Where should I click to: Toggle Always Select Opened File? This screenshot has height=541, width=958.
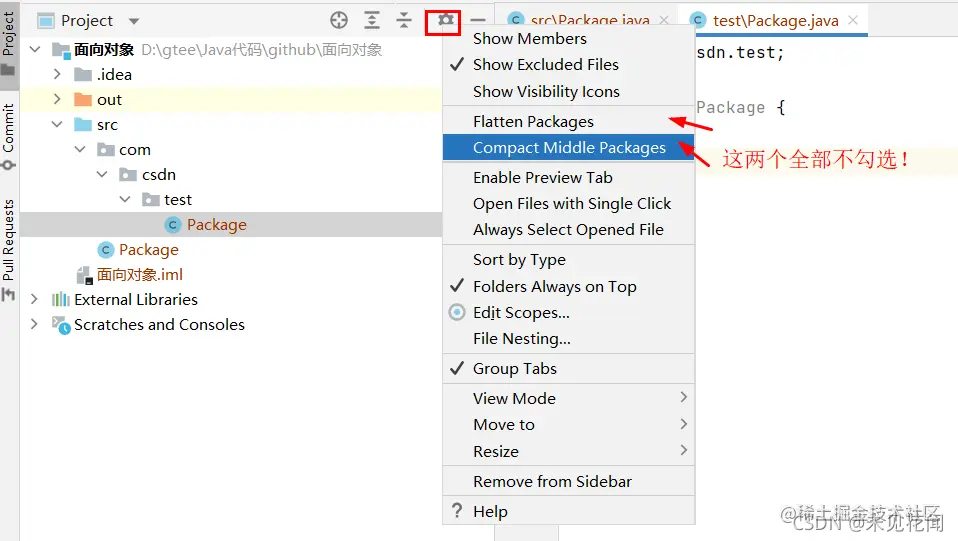click(x=569, y=230)
